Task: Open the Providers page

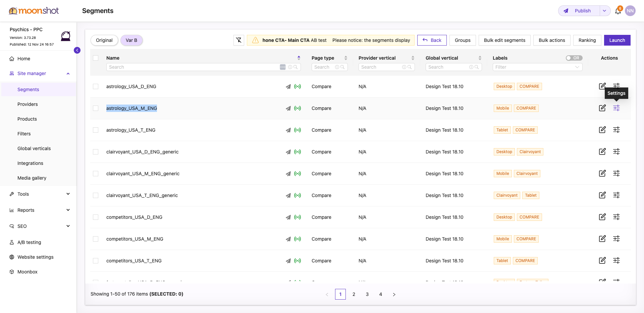Action: [28, 104]
